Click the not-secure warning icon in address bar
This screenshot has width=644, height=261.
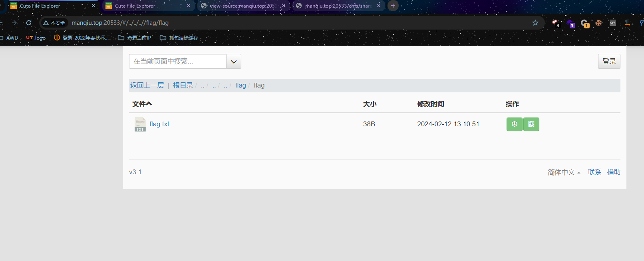pyautogui.click(x=46, y=23)
